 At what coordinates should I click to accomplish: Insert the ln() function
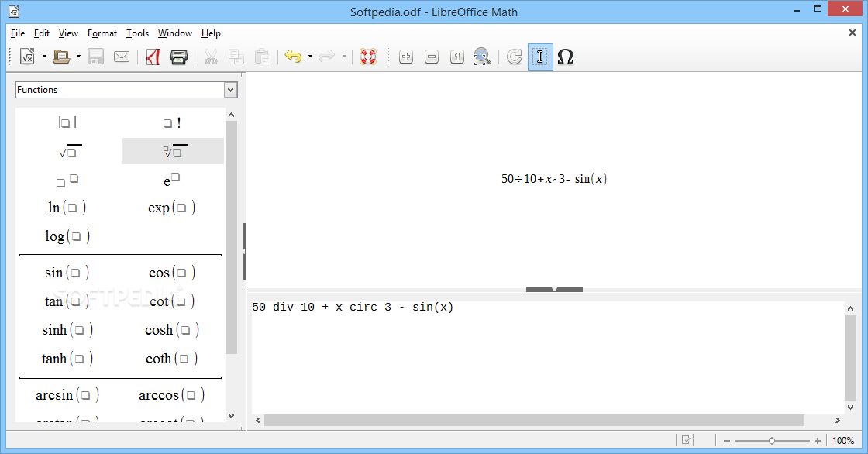pyautogui.click(x=67, y=208)
